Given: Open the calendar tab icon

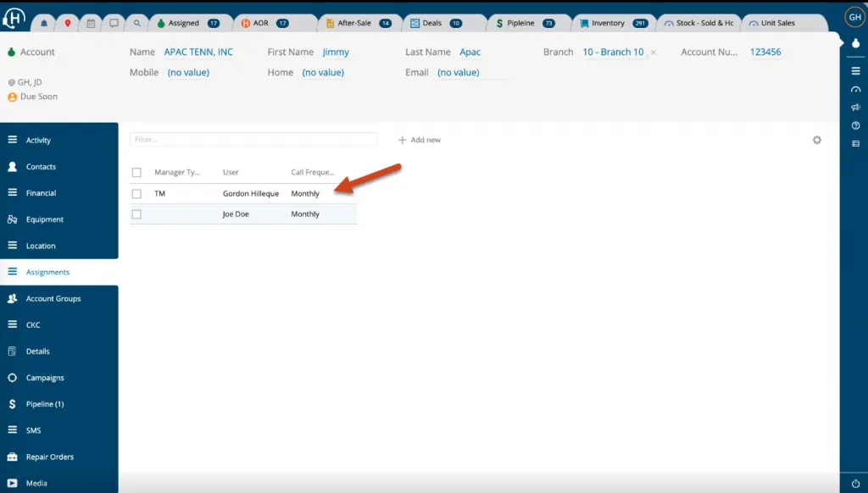Looking at the screenshot, I should (91, 23).
